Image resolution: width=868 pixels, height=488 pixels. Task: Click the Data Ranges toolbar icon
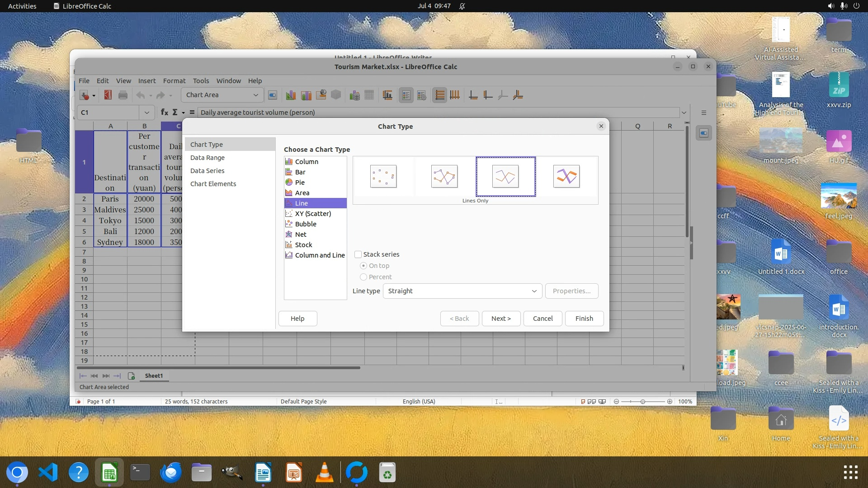(355, 95)
